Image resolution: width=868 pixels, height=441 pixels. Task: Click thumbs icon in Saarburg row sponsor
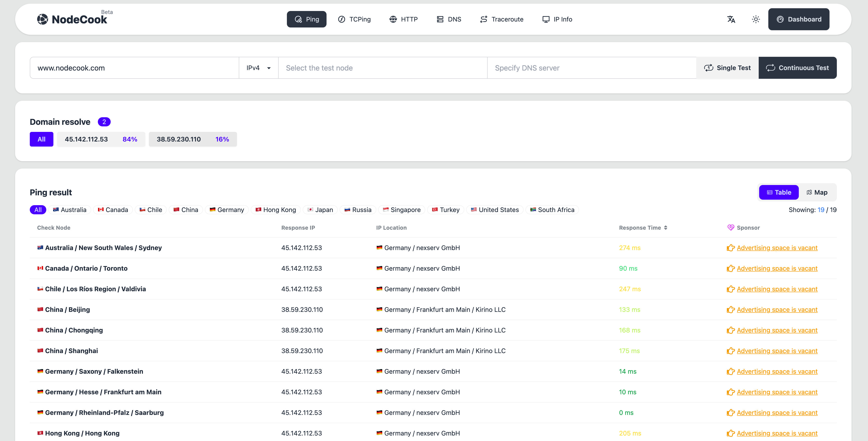coord(731,412)
